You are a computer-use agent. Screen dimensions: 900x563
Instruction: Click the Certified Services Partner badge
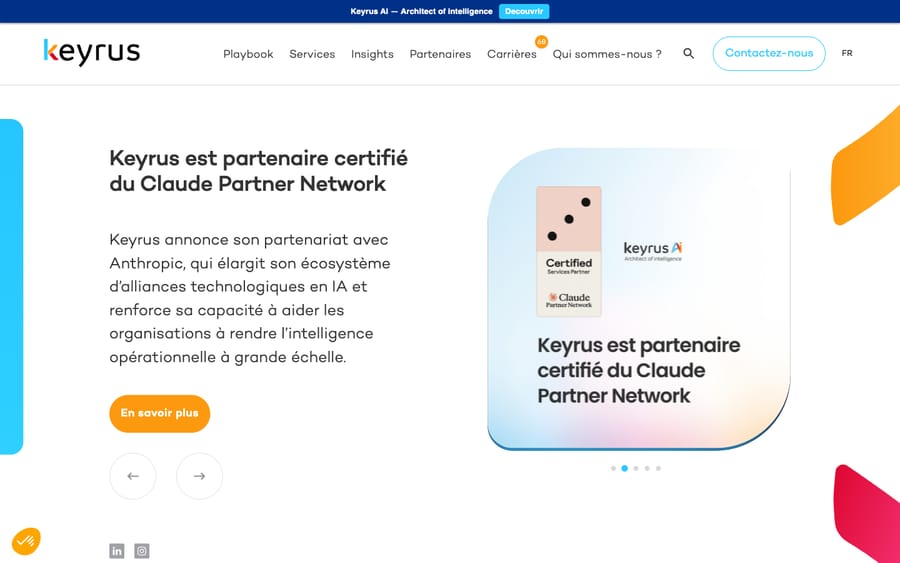click(569, 251)
